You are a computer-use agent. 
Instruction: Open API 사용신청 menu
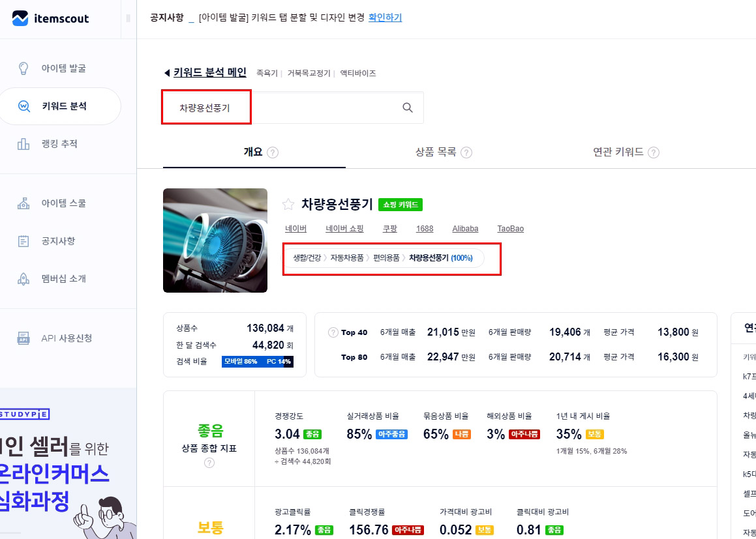click(67, 338)
